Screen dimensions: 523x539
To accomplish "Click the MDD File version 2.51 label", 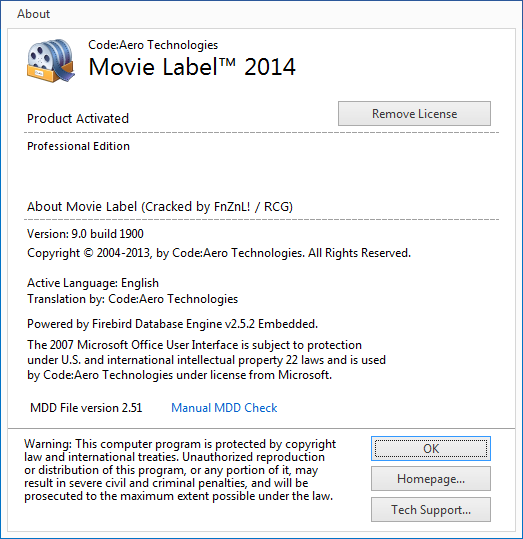I will [x=86, y=408].
